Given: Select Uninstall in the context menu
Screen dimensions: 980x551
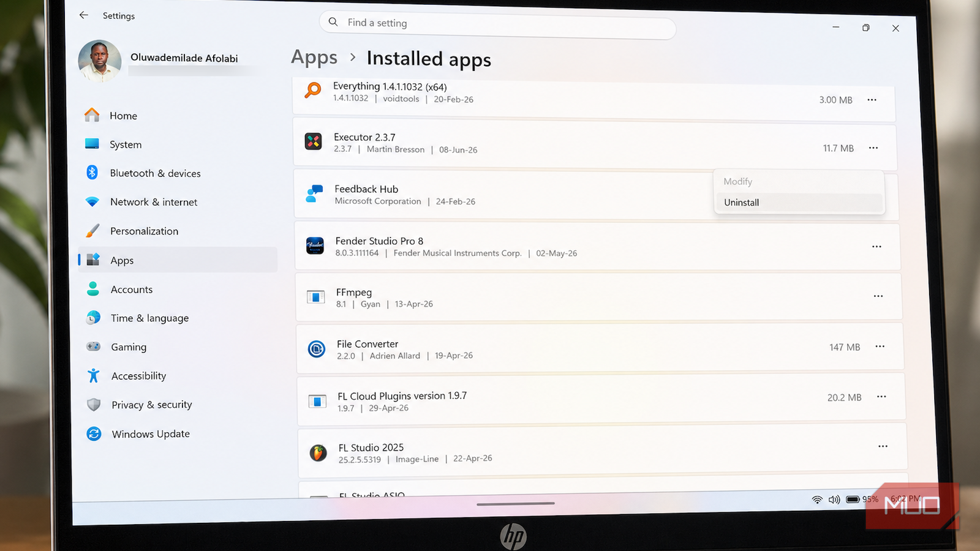Looking at the screenshot, I should pyautogui.click(x=799, y=203).
